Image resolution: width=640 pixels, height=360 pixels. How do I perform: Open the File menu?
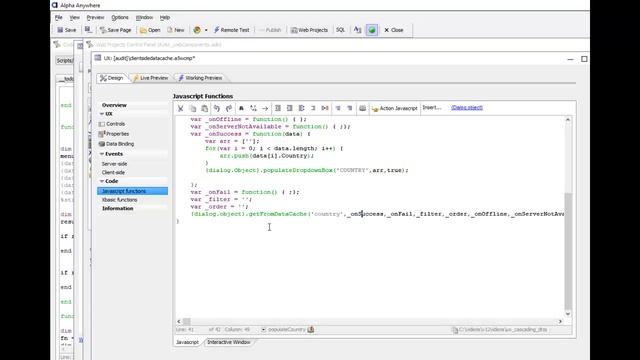point(59,18)
